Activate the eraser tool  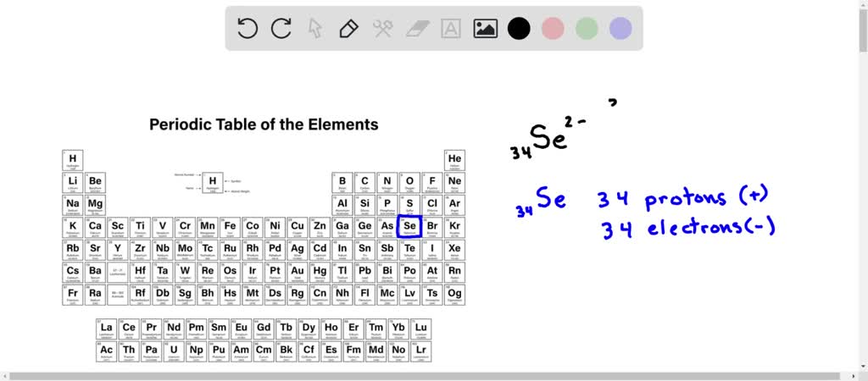point(418,29)
